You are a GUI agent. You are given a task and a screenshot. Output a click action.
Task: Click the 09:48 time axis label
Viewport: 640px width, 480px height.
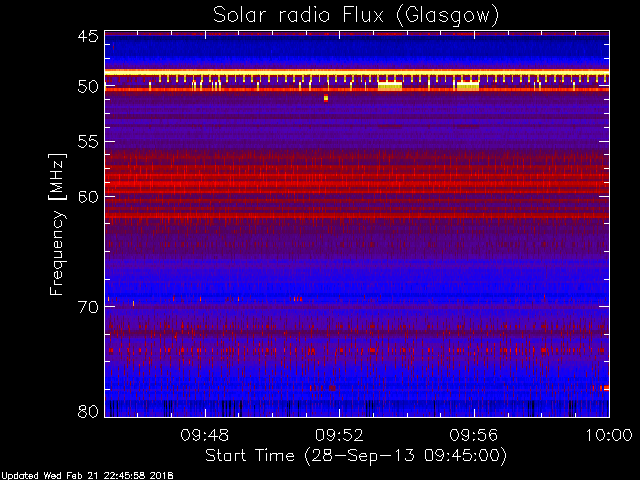pos(205,436)
